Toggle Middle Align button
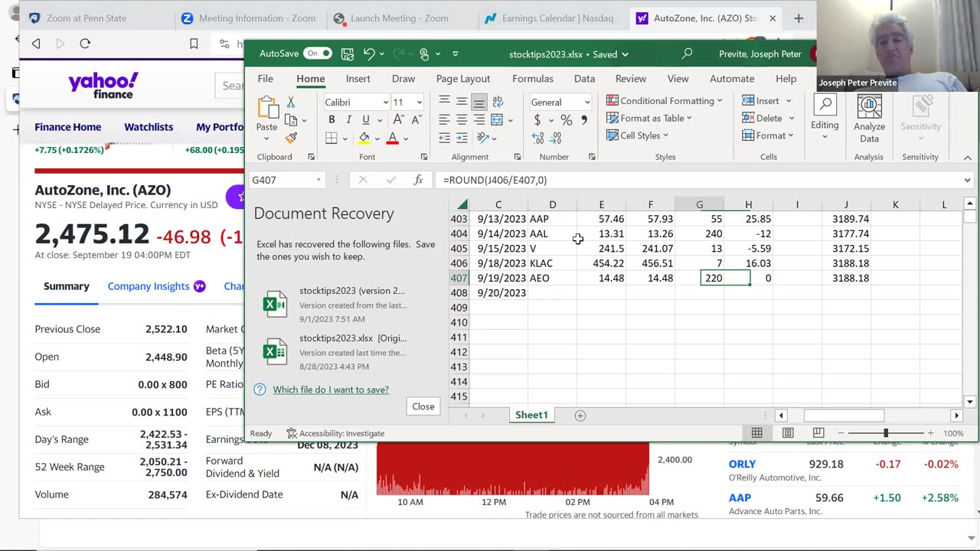This screenshot has width=980, height=551. click(462, 102)
